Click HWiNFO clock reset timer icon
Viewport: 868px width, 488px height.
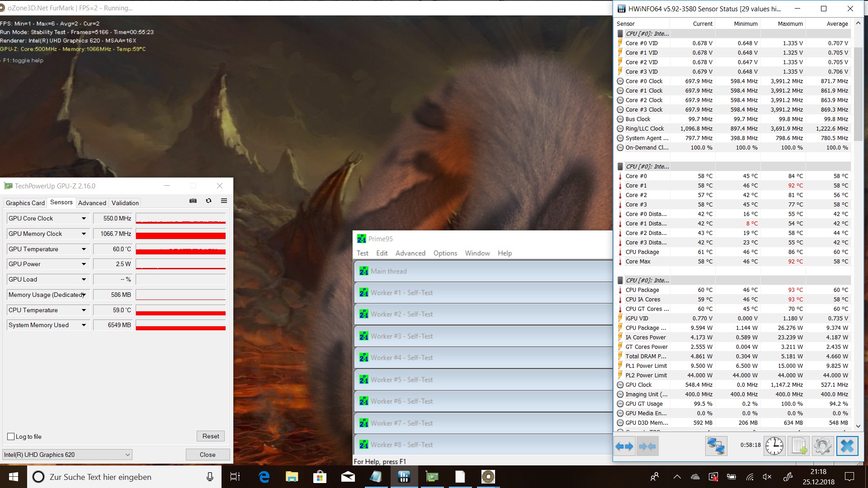[774, 446]
